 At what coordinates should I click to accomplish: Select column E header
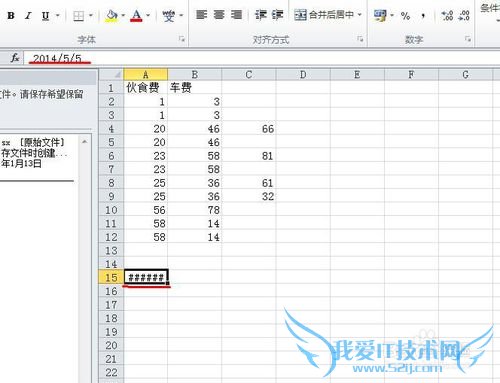pos(357,74)
